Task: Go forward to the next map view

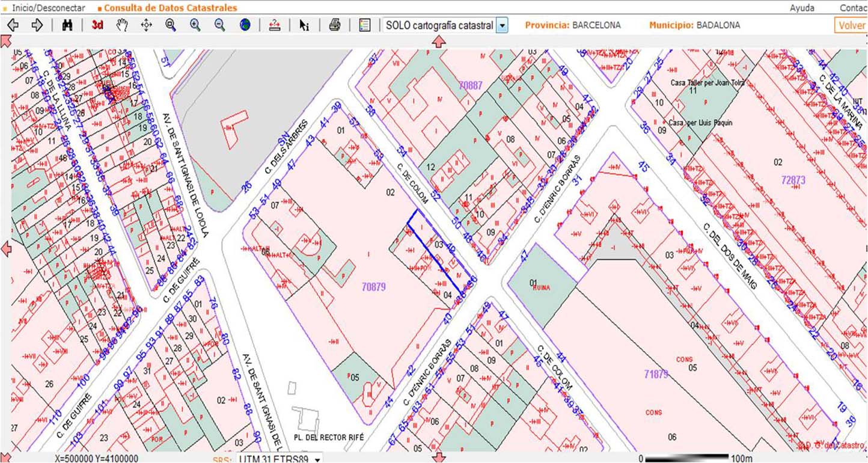Action: (x=37, y=25)
